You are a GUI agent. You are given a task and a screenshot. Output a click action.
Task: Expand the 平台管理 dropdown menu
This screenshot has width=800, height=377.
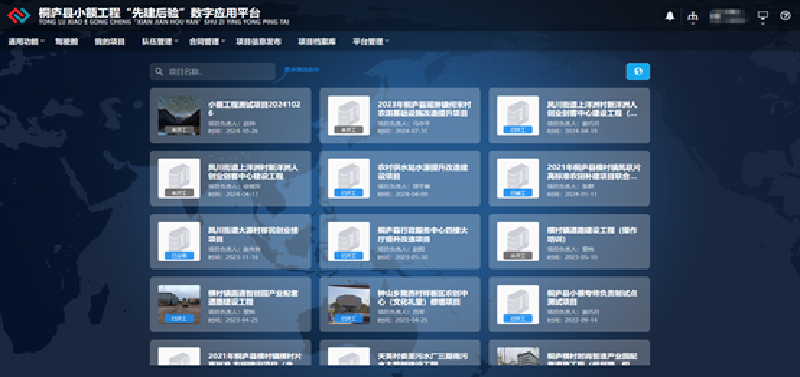pos(370,42)
